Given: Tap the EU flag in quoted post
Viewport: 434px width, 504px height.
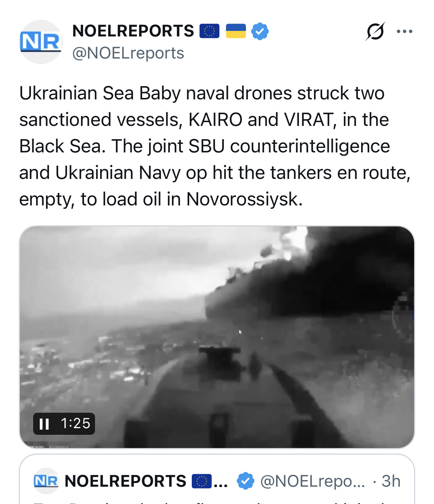Looking at the screenshot, I should (x=202, y=481).
